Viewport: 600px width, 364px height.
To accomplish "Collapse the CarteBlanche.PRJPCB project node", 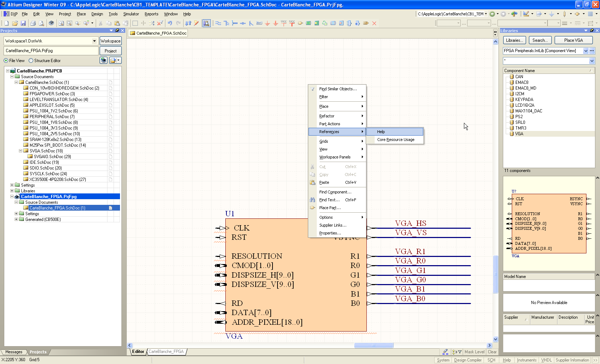I will (x=7, y=71).
